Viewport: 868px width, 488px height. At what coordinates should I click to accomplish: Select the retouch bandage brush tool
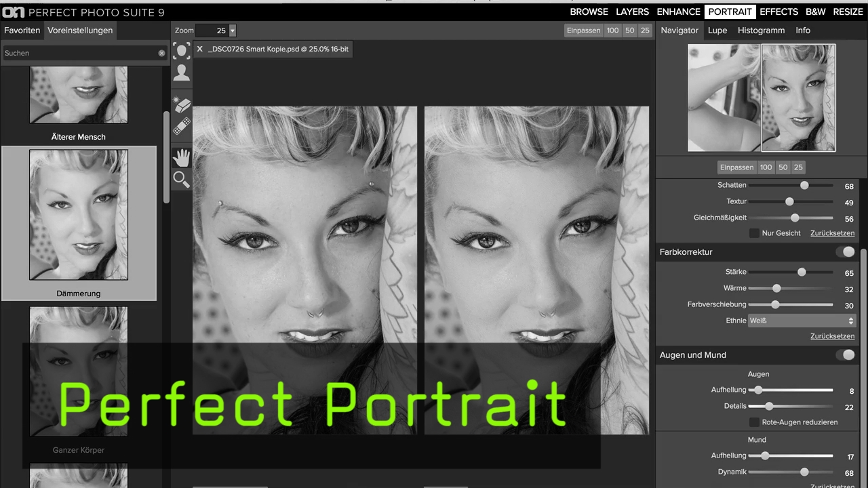[x=181, y=126]
